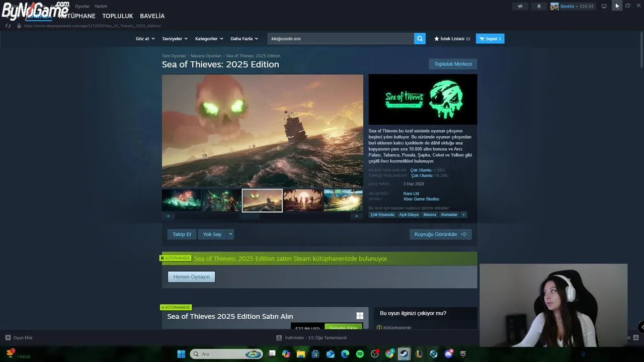Open the Sepet cart button
The height and width of the screenshot is (362, 644).
490,39
